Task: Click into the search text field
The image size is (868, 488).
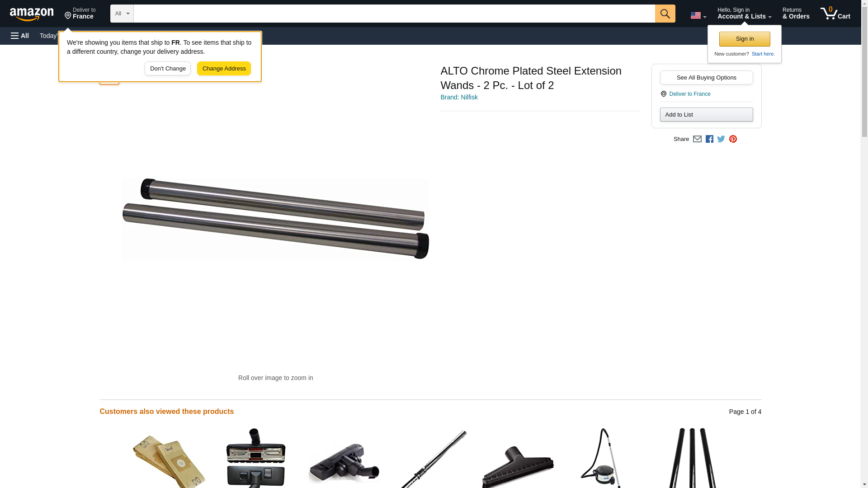Action: tap(394, 14)
